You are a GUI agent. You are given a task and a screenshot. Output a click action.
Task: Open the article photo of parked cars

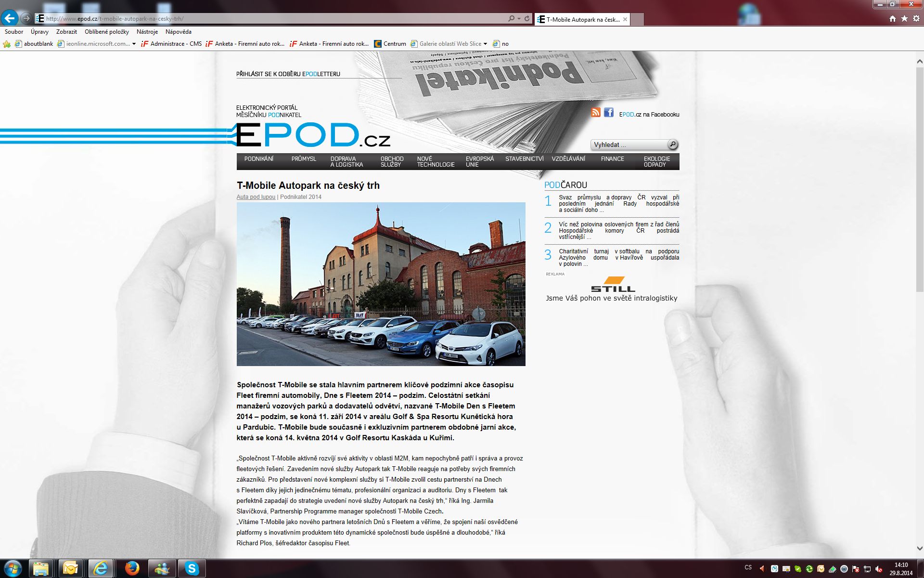(381, 284)
